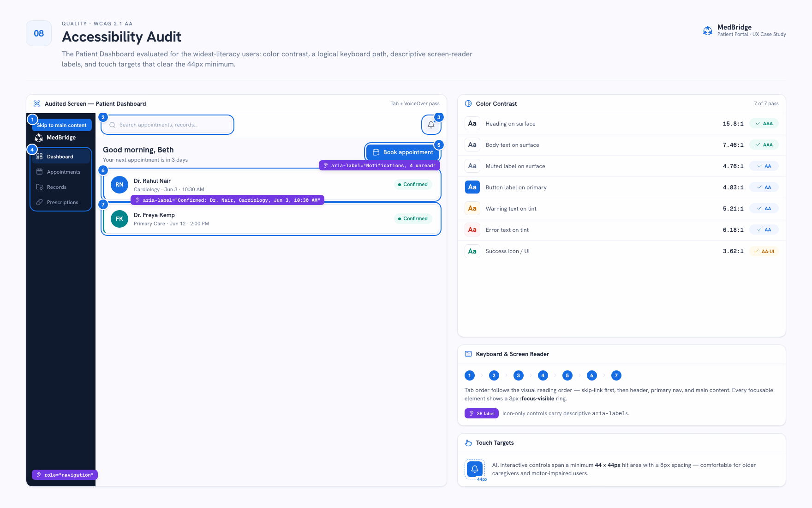Screen dimensions: 812x508
Task: Click the bell icon in the touch target demo
Action: point(475,469)
